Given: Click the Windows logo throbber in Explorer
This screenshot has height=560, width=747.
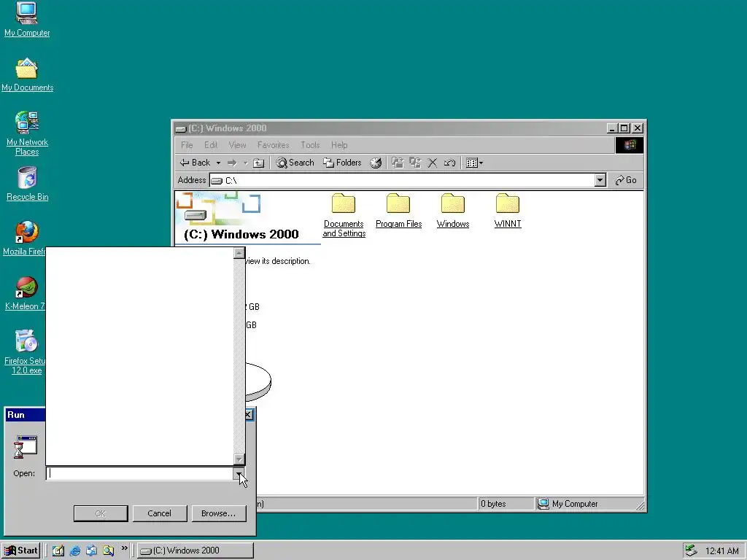Looking at the screenshot, I should [x=630, y=145].
